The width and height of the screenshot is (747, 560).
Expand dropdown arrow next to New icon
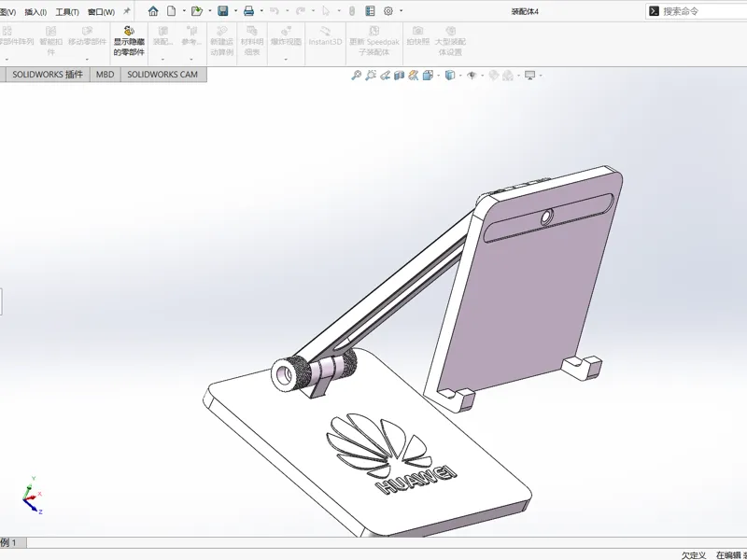[x=184, y=11]
